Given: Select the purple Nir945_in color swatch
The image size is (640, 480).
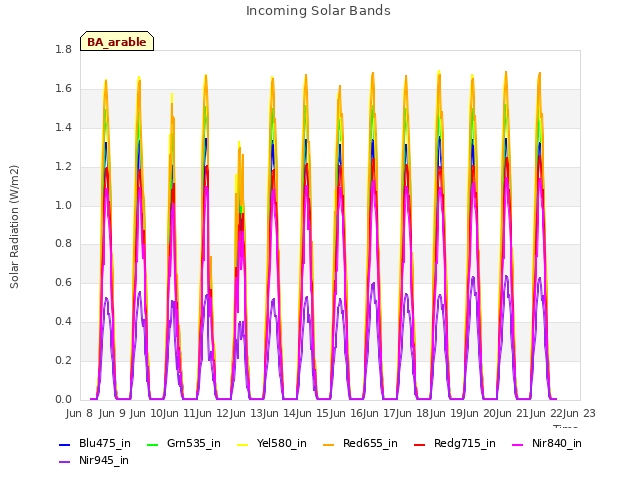Looking at the screenshot, I should coord(64,462).
